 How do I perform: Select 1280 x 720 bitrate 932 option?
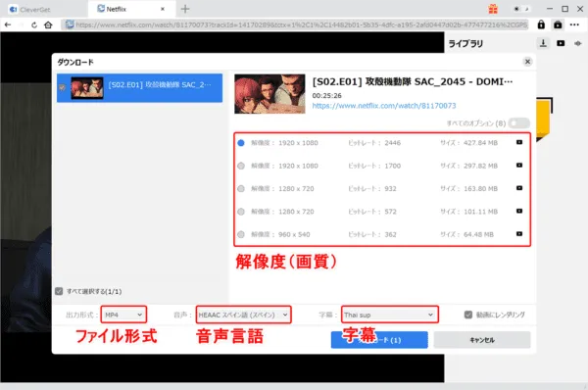click(x=241, y=188)
